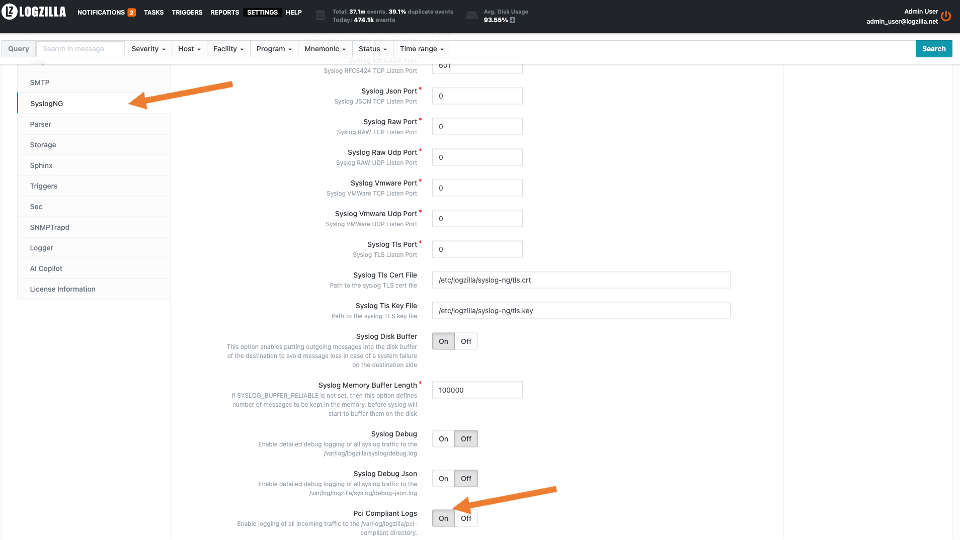The image size is (960, 540).
Task: Expand the Facility filter dropdown
Action: [228, 49]
